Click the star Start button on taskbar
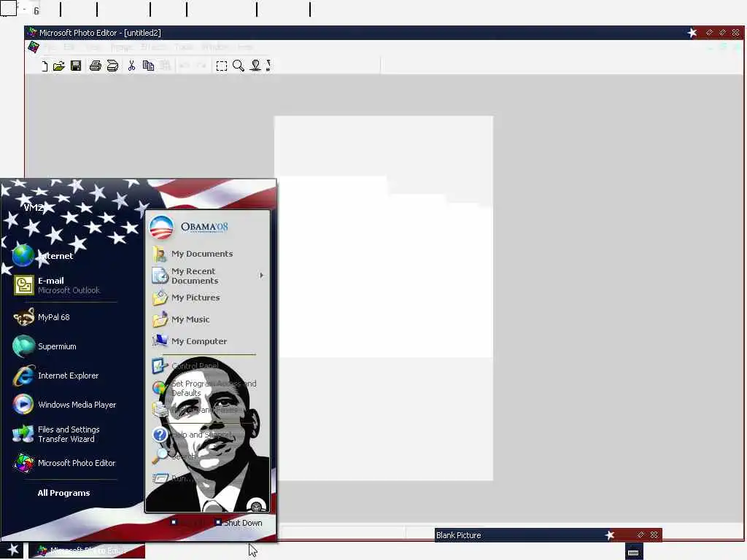Image resolution: width=747 pixels, height=560 pixels. 13,551
